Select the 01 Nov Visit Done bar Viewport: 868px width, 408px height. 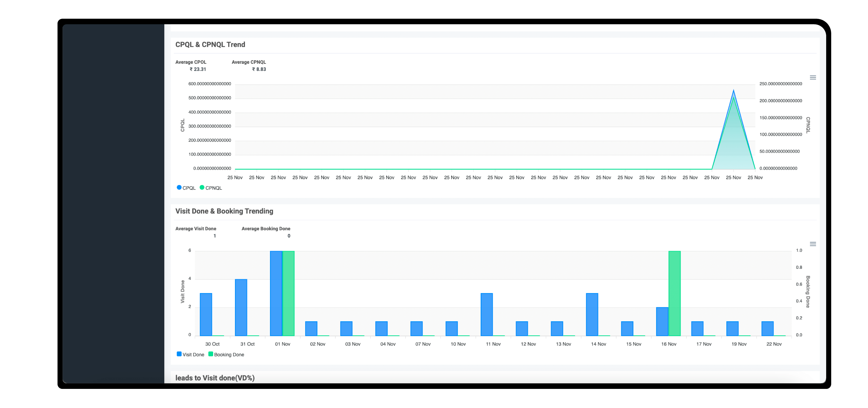pos(276,293)
